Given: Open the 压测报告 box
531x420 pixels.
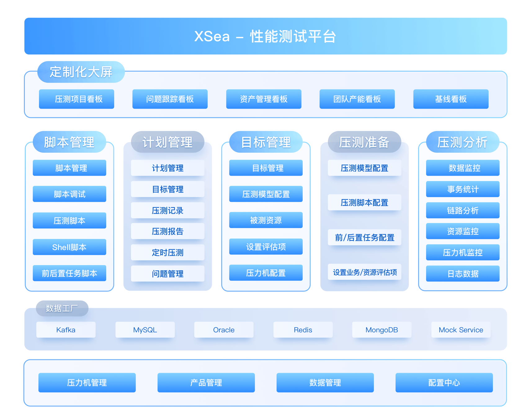Looking at the screenshot, I should 167,231.
